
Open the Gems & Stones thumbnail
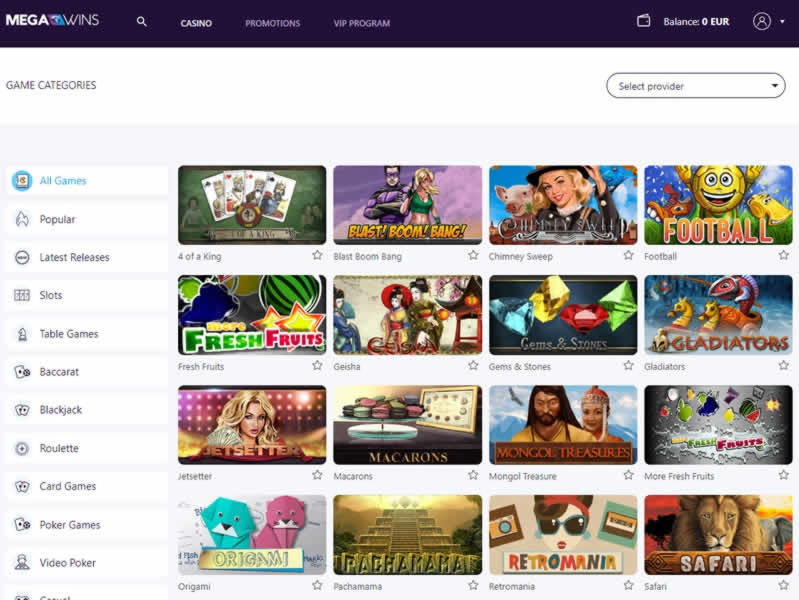click(x=563, y=315)
